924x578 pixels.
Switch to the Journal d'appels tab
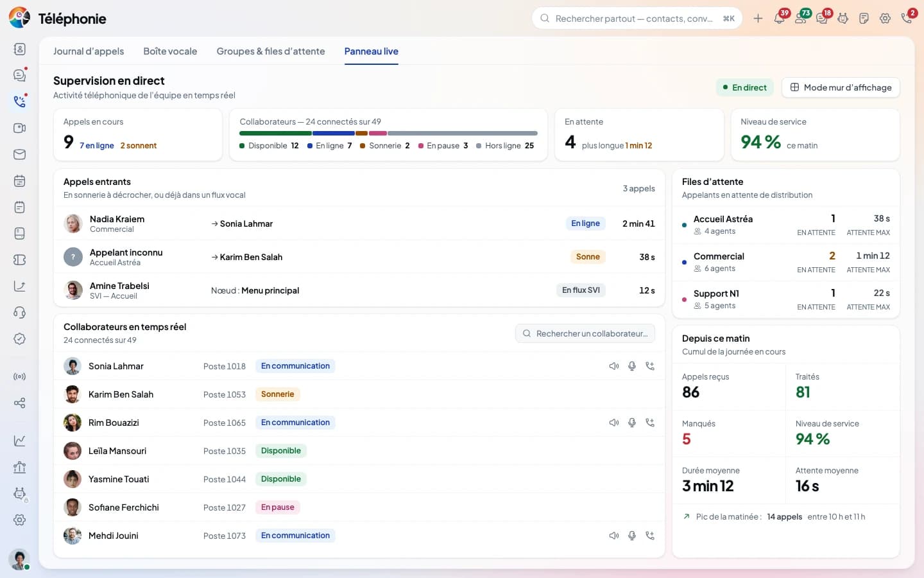[89, 51]
